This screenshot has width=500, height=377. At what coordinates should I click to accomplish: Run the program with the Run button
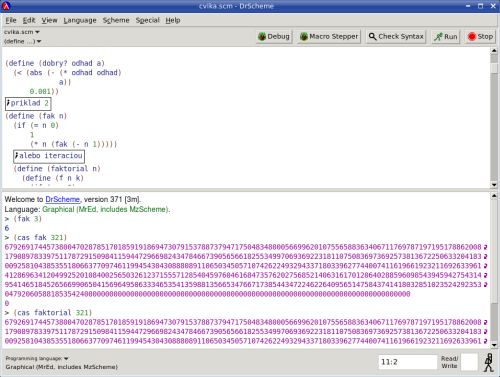446,36
